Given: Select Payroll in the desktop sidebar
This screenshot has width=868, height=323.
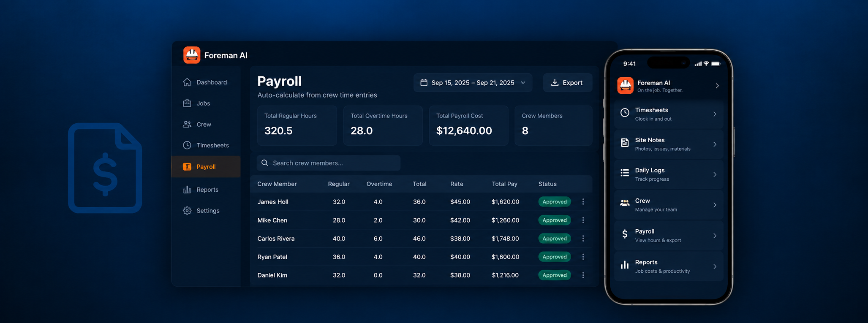Looking at the screenshot, I should click(x=206, y=167).
